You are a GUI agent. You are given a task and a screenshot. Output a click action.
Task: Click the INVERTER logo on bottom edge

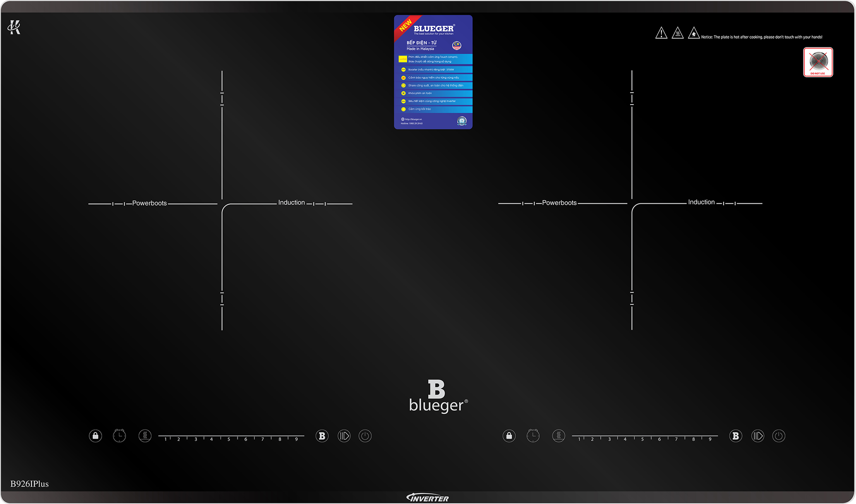point(427,498)
